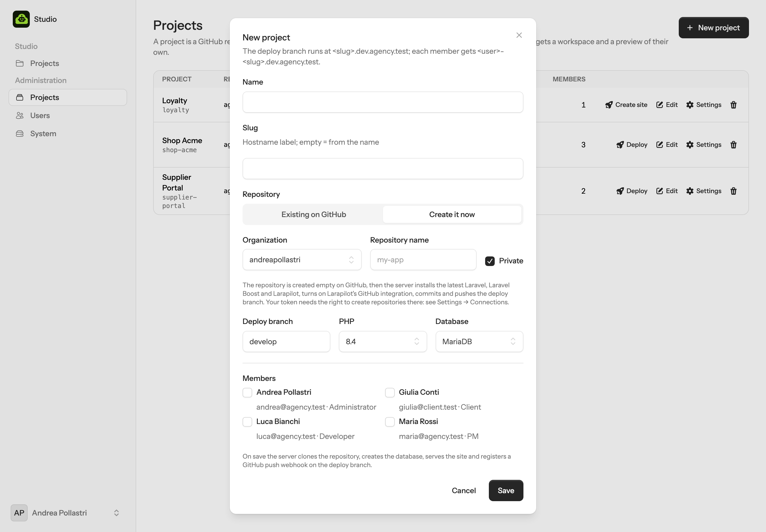The height and width of the screenshot is (532, 766).
Task: Check the Giulia Conti member checkbox
Action: pyautogui.click(x=390, y=393)
